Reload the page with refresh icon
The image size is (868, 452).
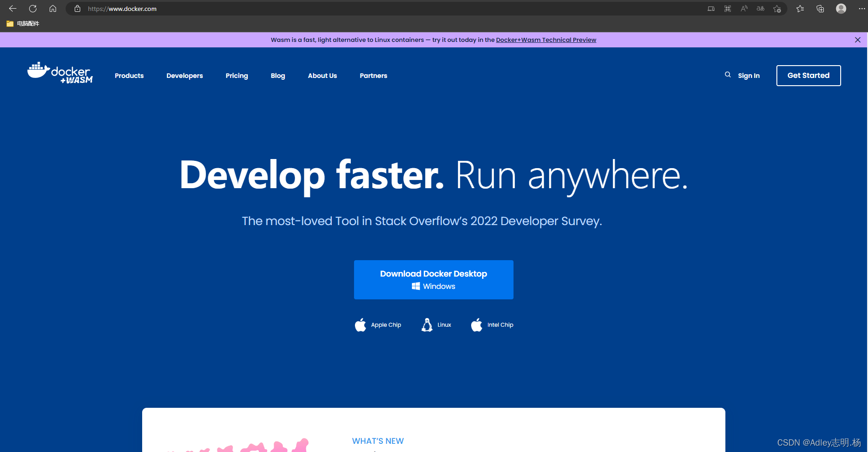33,9
